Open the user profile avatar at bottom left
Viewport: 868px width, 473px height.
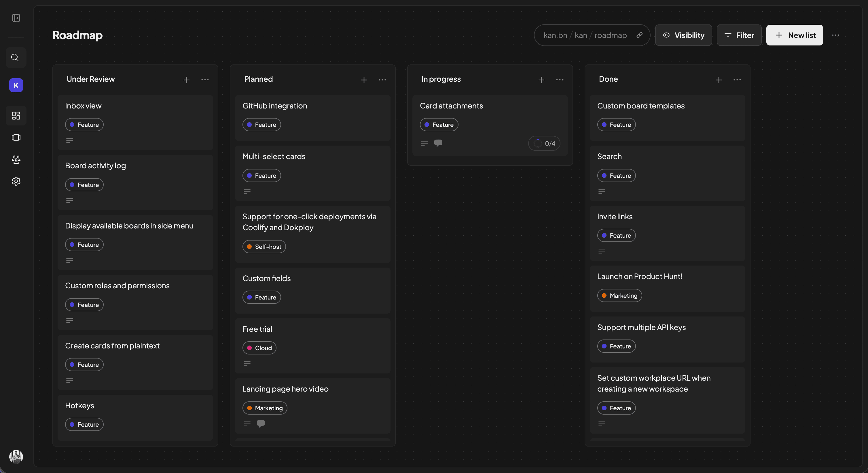(16, 457)
